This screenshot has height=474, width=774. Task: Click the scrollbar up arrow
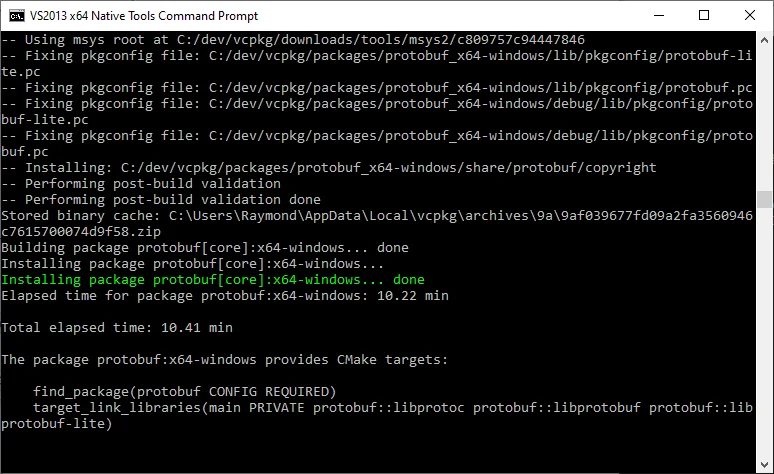tap(764, 40)
